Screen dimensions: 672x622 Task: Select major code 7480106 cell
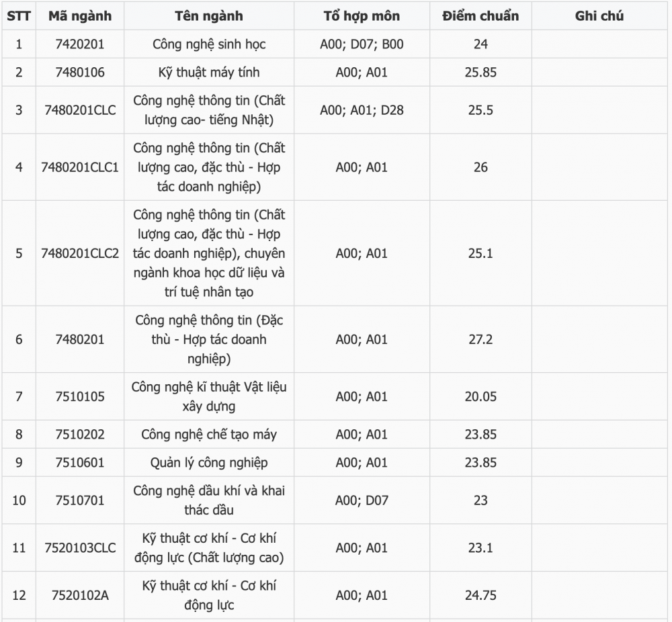tap(80, 73)
